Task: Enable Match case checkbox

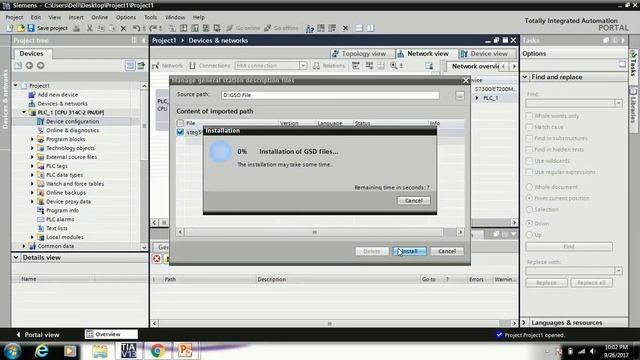Action: coord(529,127)
